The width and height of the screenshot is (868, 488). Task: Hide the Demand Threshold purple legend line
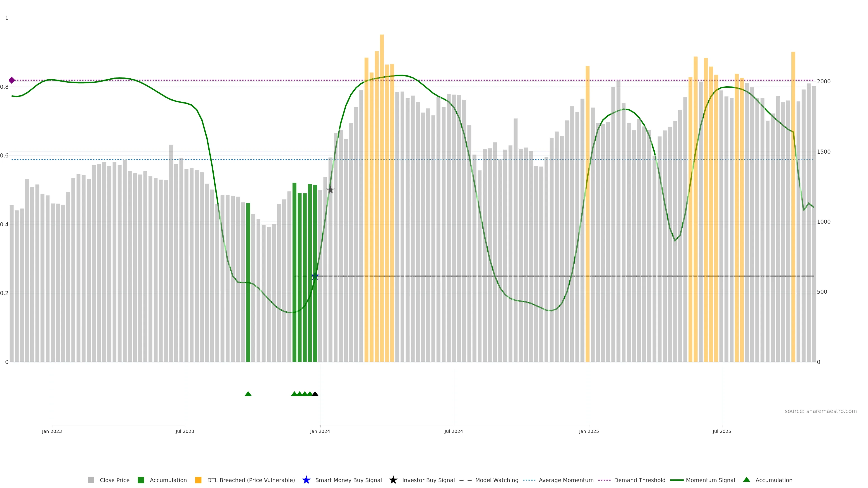point(604,480)
